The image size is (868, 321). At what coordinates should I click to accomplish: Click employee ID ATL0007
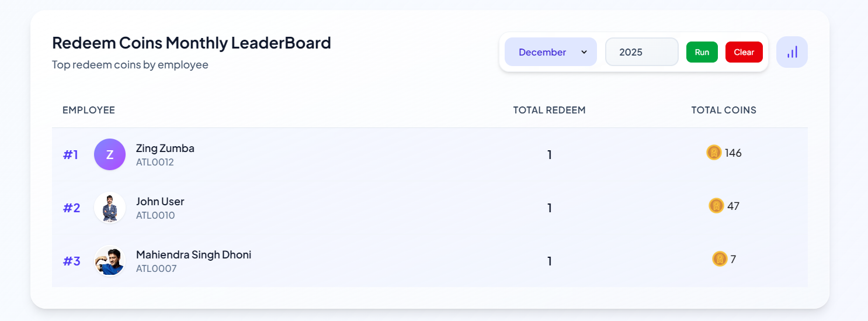pyautogui.click(x=156, y=269)
